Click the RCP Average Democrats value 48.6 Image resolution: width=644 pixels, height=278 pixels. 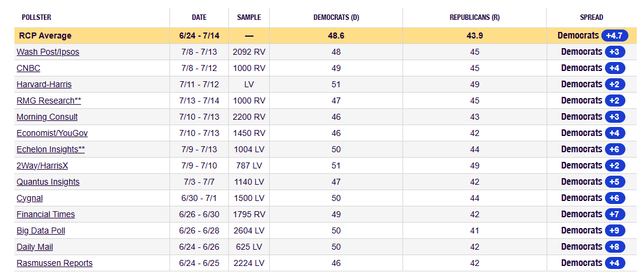coord(336,36)
